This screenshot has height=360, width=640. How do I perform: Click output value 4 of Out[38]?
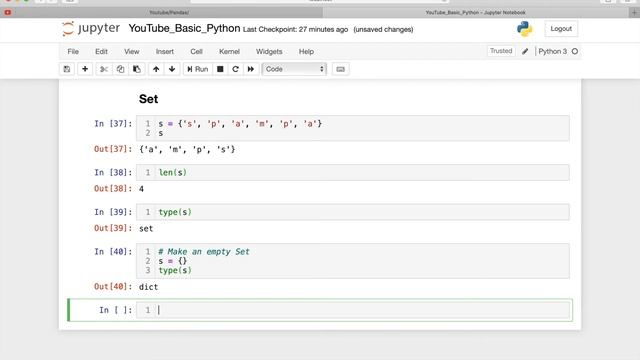click(x=141, y=189)
